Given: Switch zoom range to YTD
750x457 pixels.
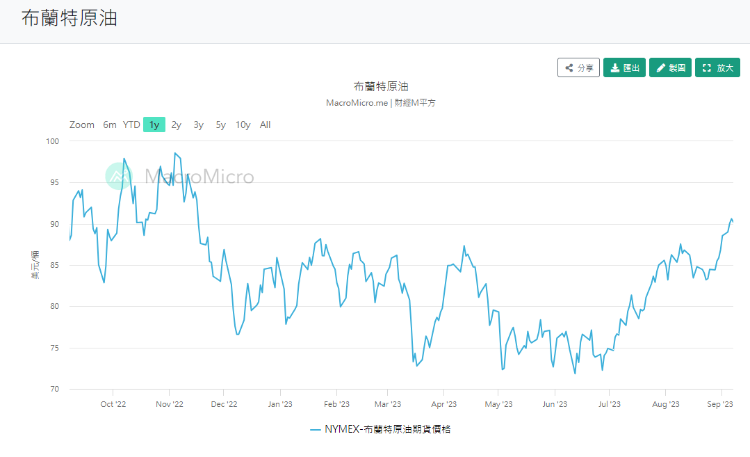Looking at the screenshot, I should click(x=131, y=125).
